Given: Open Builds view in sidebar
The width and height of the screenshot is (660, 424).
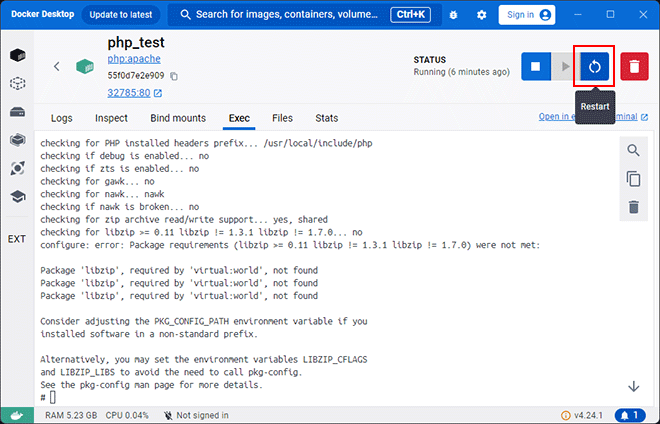Looking at the screenshot, I should click(x=18, y=140).
